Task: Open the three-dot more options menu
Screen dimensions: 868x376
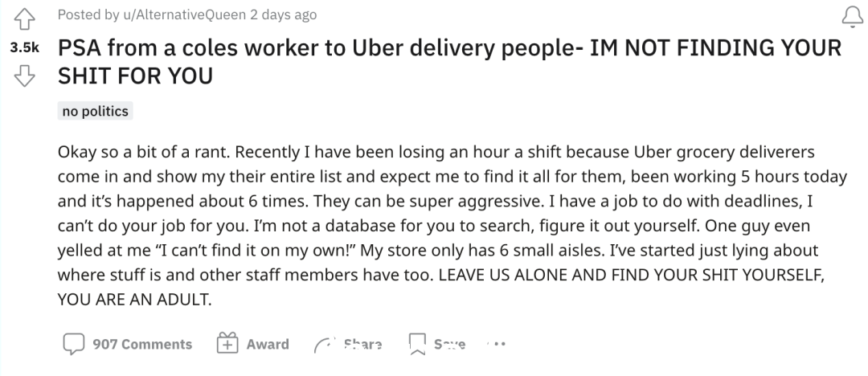Action: (x=497, y=344)
